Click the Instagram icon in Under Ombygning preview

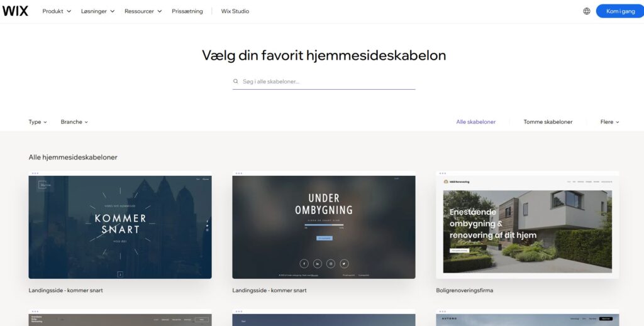331,264
